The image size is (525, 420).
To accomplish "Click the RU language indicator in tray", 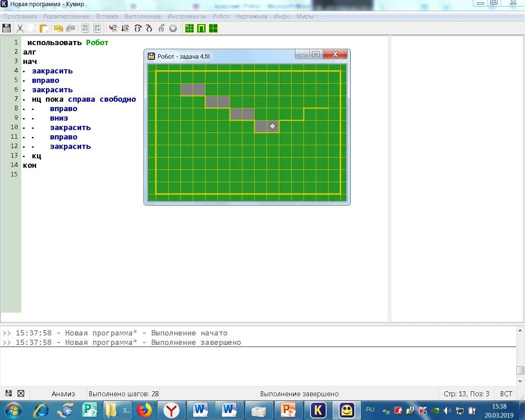I will tap(370, 409).
